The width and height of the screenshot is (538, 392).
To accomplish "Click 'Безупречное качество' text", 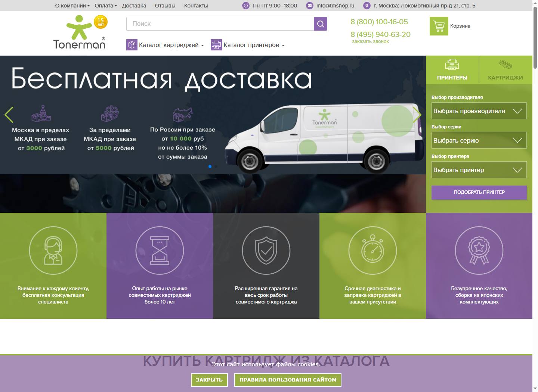I will (479, 295).
